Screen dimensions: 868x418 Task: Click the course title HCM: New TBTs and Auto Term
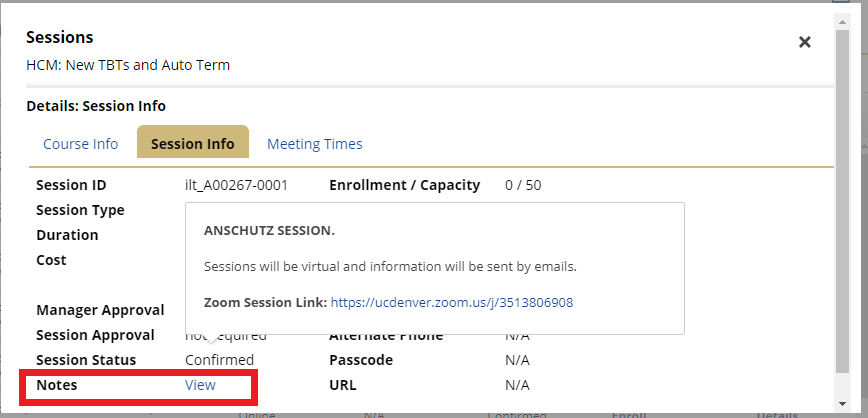(x=128, y=65)
